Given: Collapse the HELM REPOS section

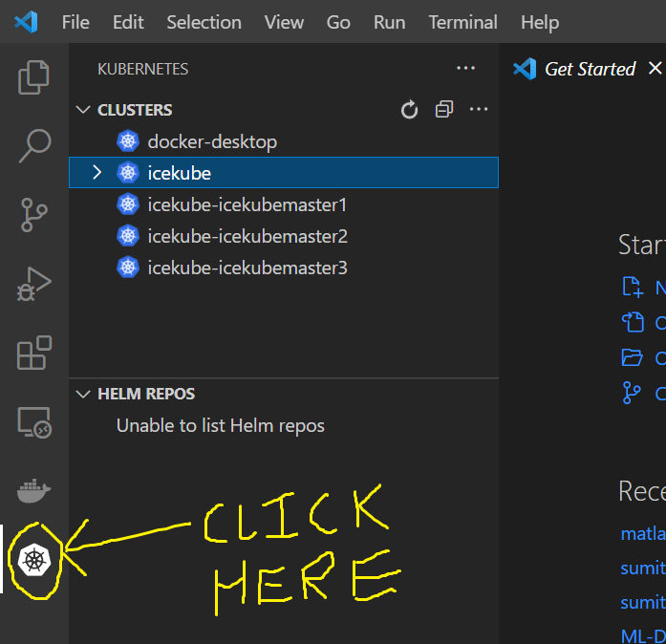Looking at the screenshot, I should tap(83, 394).
